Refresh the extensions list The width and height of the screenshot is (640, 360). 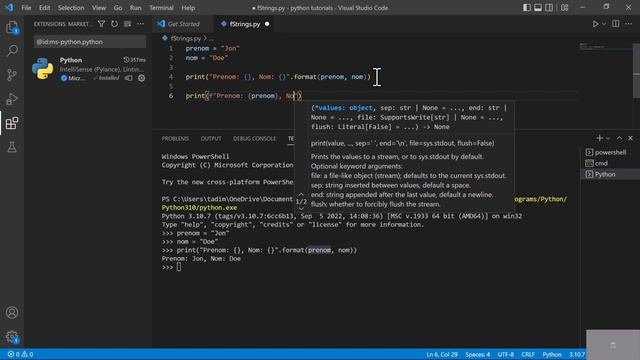pyautogui.click(x=114, y=24)
